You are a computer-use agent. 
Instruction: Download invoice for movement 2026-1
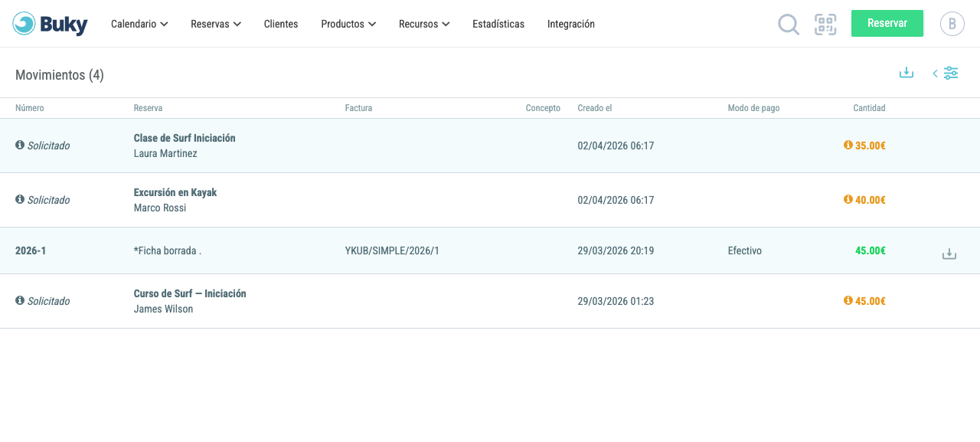949,254
